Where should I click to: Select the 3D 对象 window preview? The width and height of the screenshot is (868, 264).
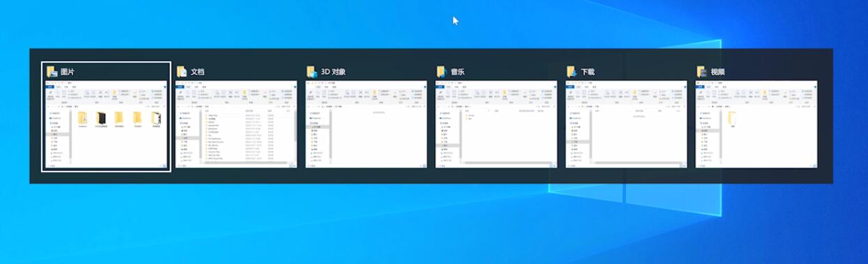pyautogui.click(x=366, y=124)
